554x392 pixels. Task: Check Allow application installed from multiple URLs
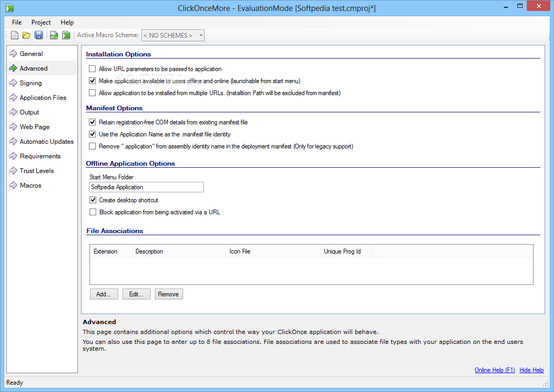(93, 93)
